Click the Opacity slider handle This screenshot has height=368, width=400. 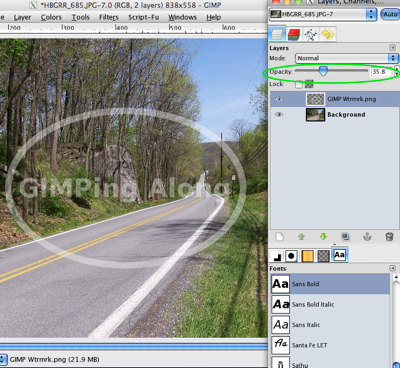(323, 71)
